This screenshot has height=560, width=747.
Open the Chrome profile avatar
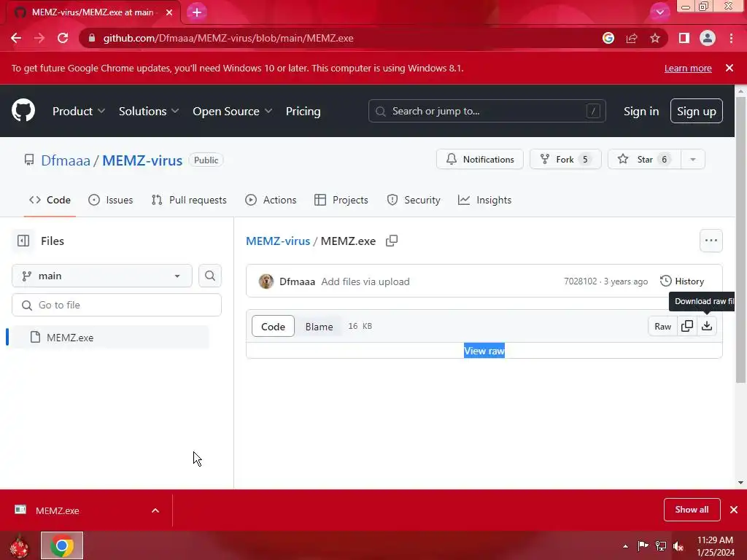tap(708, 38)
